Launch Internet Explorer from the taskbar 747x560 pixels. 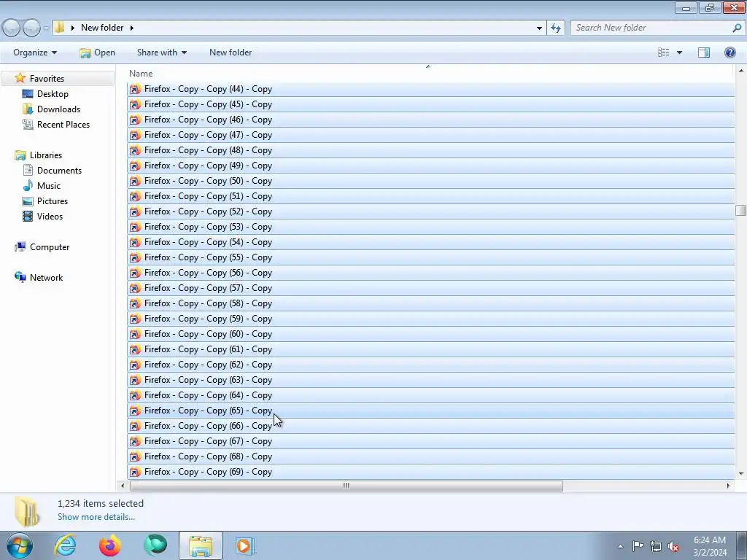[x=65, y=545]
